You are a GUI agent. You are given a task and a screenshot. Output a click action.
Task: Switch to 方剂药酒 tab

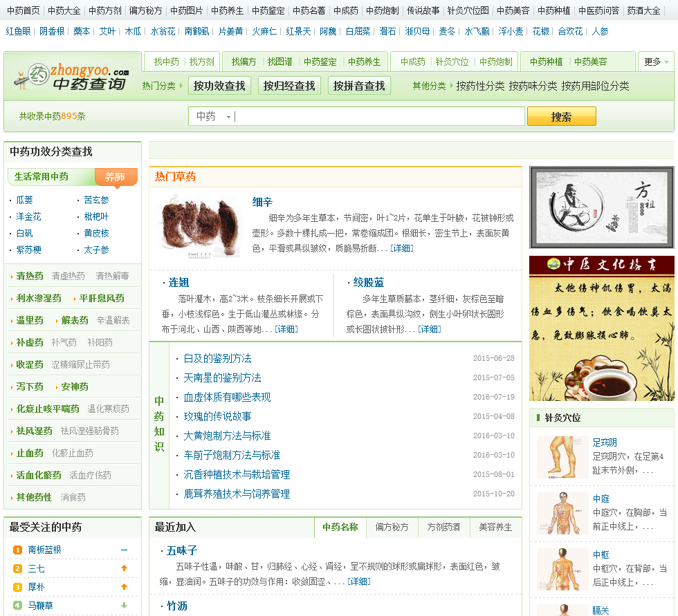[443, 527]
